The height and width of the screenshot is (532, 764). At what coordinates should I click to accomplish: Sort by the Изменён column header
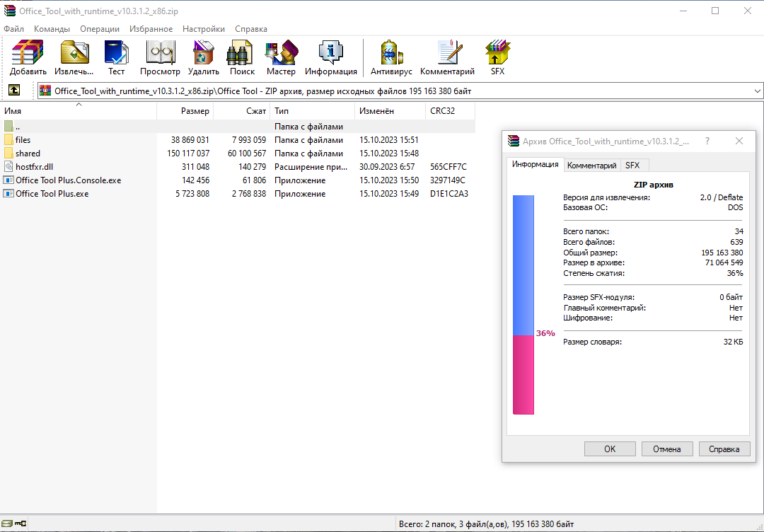click(390, 111)
